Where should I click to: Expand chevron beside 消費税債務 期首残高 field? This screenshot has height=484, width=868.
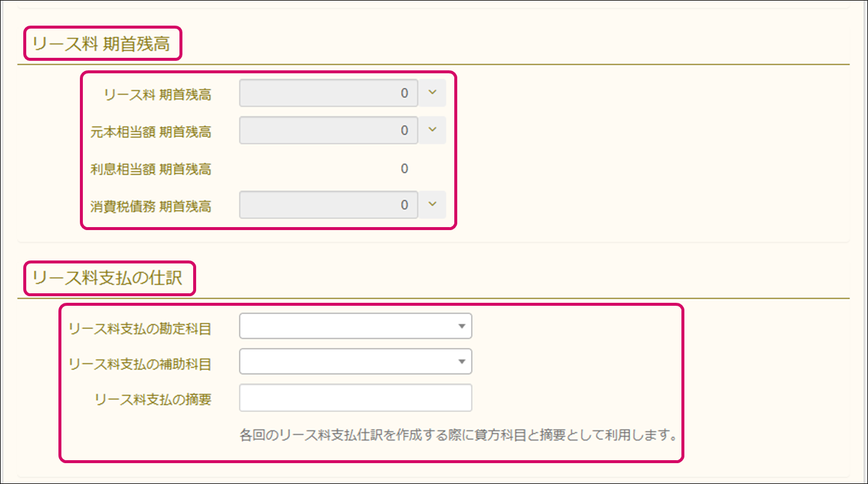[x=433, y=205]
